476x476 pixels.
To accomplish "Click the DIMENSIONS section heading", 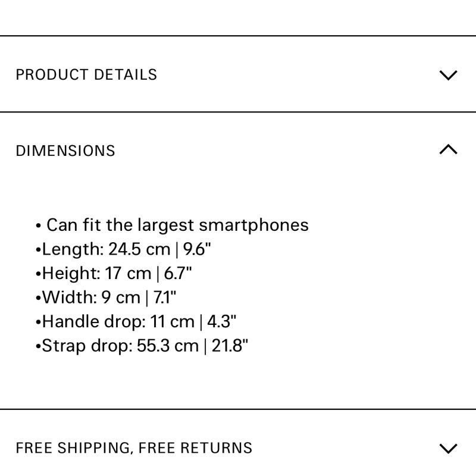I will pyautogui.click(x=65, y=151).
